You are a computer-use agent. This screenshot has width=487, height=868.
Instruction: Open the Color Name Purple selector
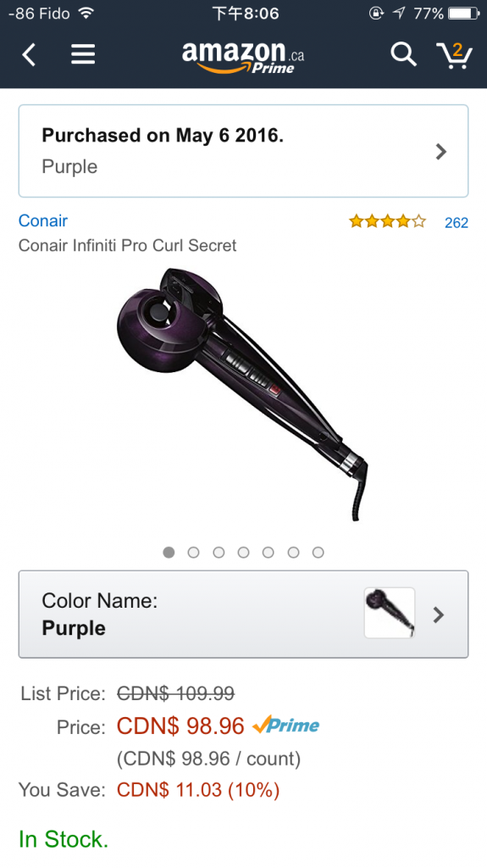click(x=244, y=615)
